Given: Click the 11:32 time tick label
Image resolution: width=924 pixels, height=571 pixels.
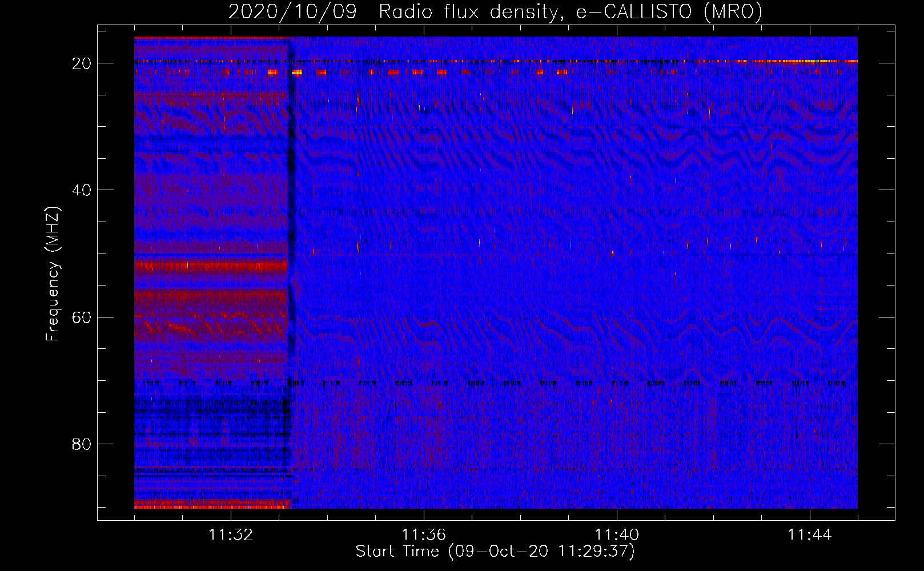Looking at the screenshot, I should pyautogui.click(x=231, y=535).
